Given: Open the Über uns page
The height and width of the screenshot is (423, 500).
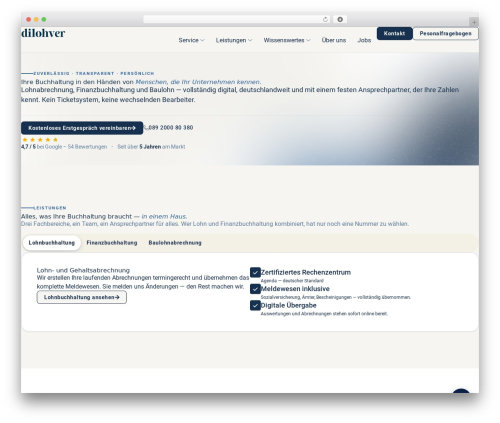Looking at the screenshot, I should [334, 40].
